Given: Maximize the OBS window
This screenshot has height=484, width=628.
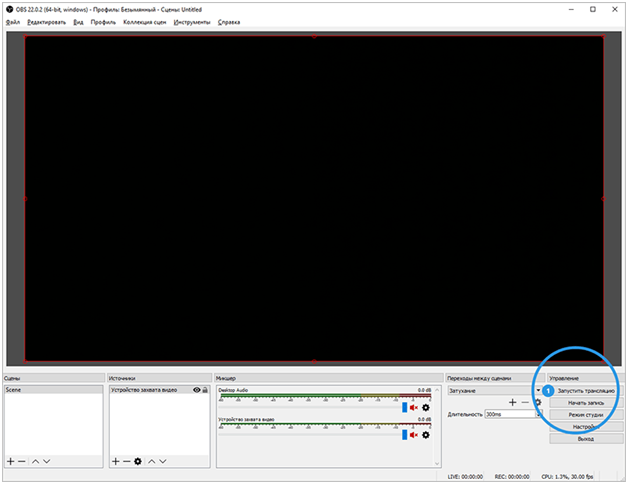Looking at the screenshot, I should coord(593,9).
